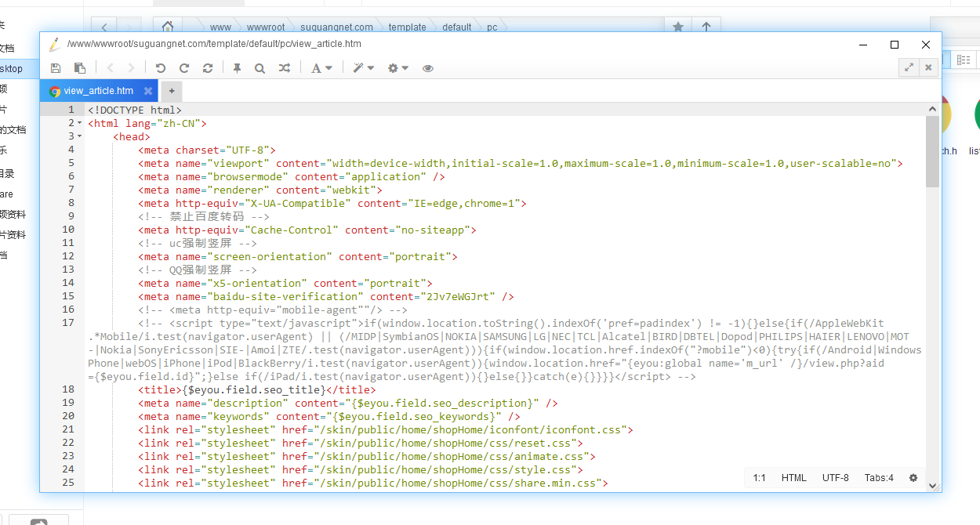Click the vertical scrollbar thumb in the editor
Image resolution: width=980 pixels, height=525 pixels.
coord(932,151)
